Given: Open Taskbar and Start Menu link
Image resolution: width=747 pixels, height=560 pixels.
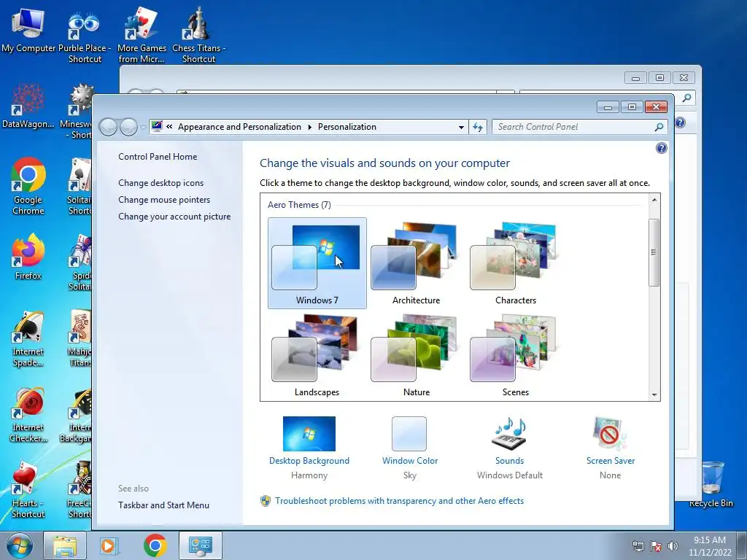Looking at the screenshot, I should (x=163, y=505).
